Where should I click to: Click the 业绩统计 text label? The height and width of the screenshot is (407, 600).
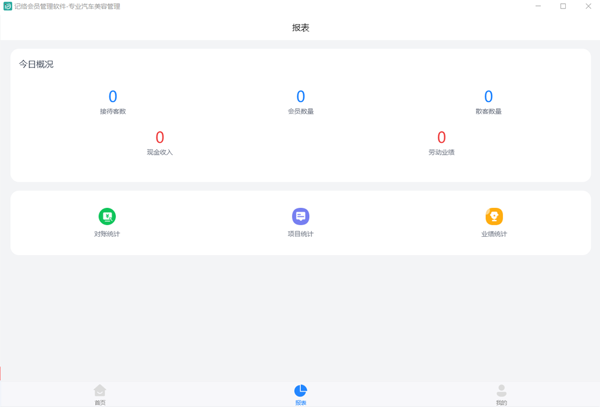point(494,234)
